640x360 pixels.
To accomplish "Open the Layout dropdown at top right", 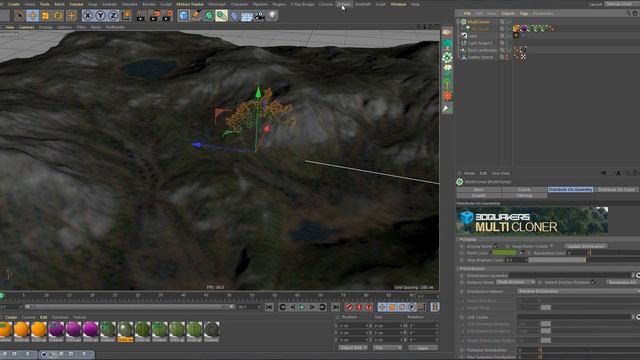I will coord(622,4).
